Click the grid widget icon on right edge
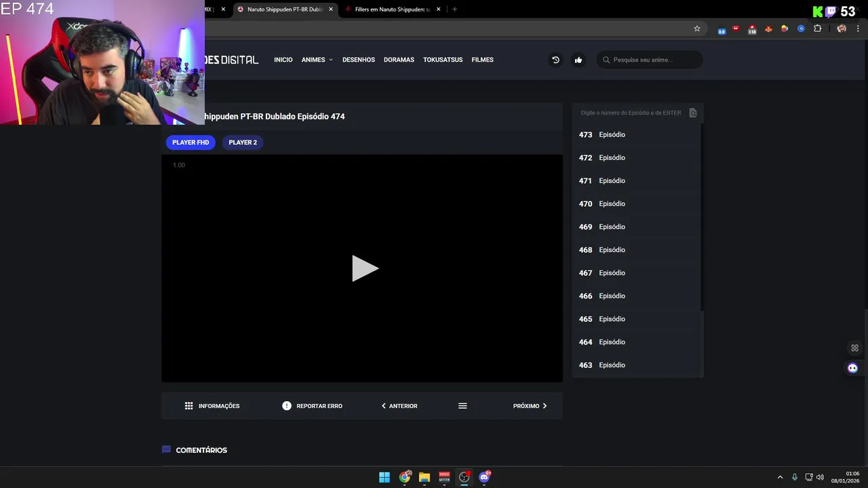 (854, 348)
